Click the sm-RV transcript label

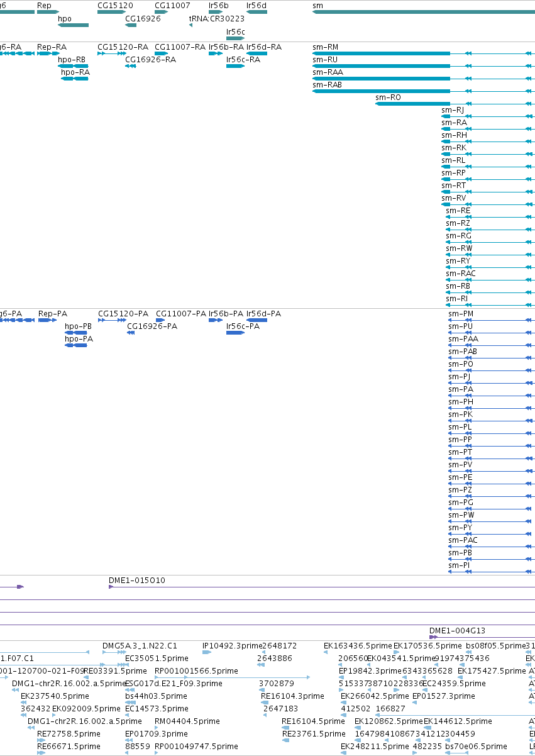(x=454, y=198)
